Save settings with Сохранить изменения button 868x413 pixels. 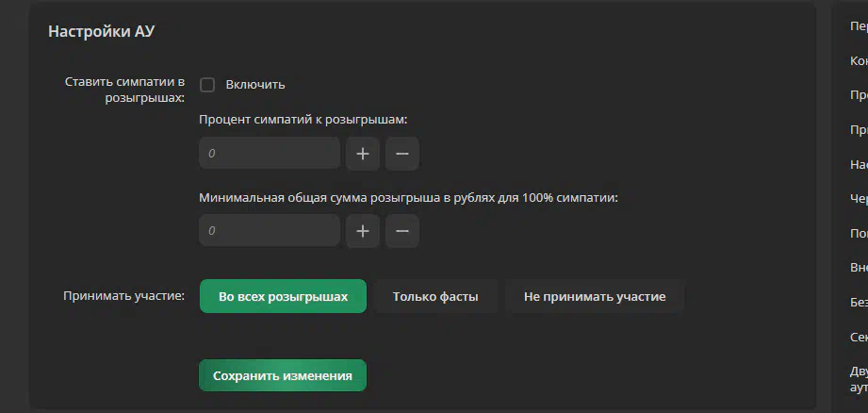(x=283, y=375)
